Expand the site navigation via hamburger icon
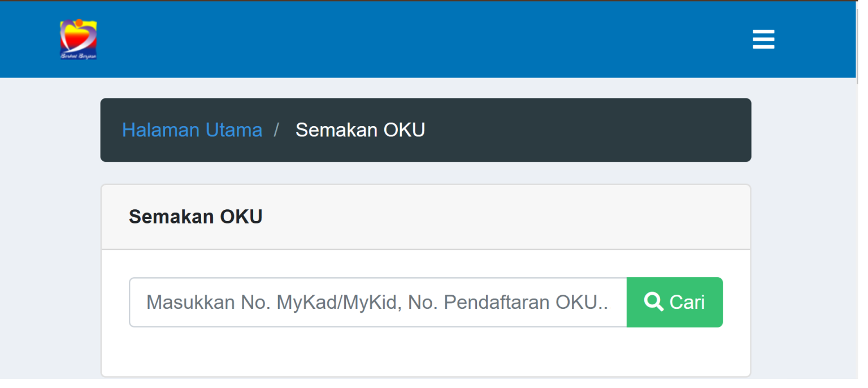Viewport: 868px width, 388px height. click(763, 39)
